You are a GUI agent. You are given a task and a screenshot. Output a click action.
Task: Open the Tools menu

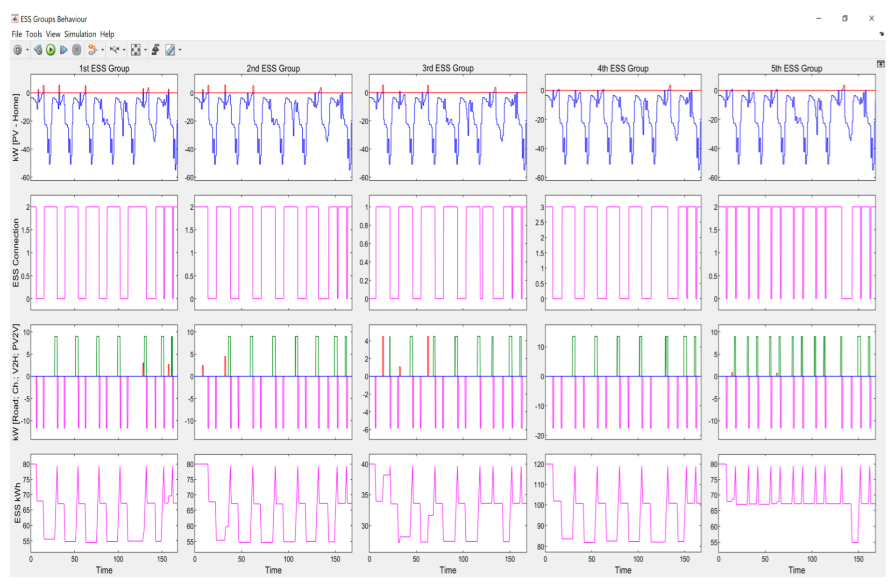[34, 34]
